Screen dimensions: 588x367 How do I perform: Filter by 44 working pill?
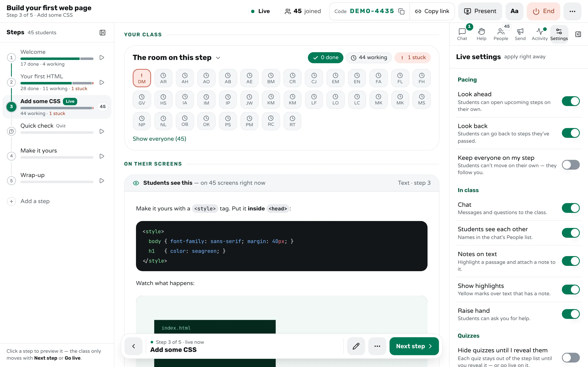(369, 57)
